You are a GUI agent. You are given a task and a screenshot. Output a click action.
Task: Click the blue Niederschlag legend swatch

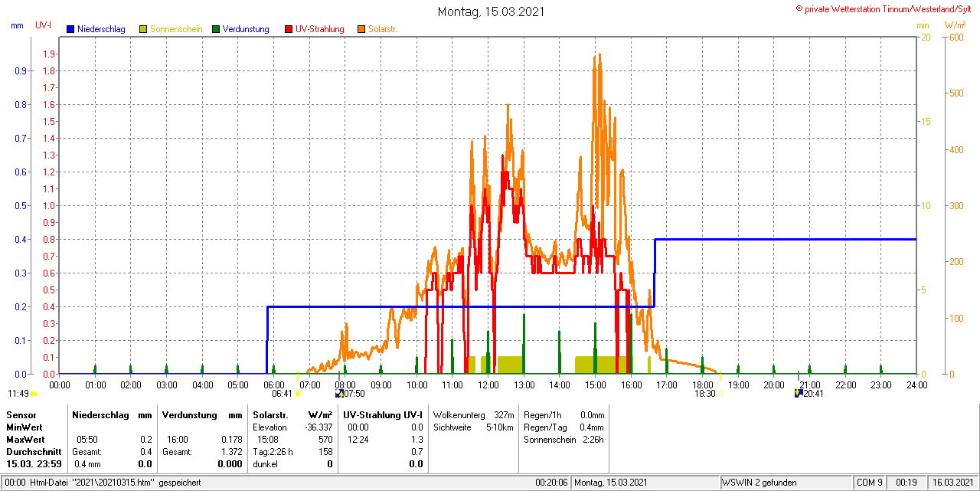pyautogui.click(x=70, y=29)
